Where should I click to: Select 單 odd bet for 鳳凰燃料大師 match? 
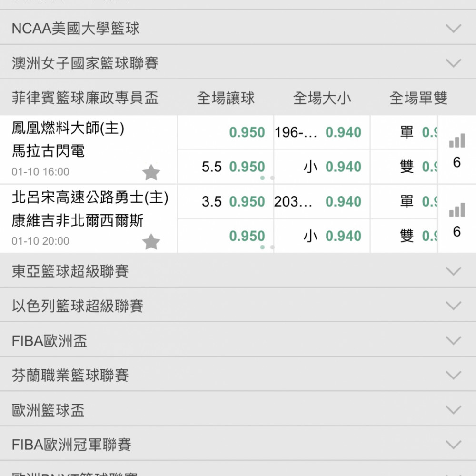click(404, 132)
